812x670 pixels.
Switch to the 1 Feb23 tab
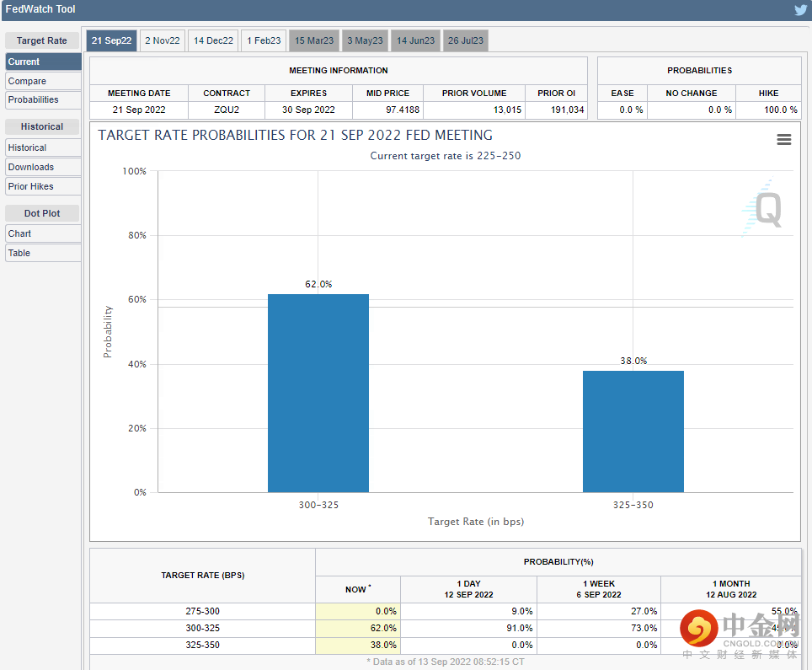[x=264, y=40]
